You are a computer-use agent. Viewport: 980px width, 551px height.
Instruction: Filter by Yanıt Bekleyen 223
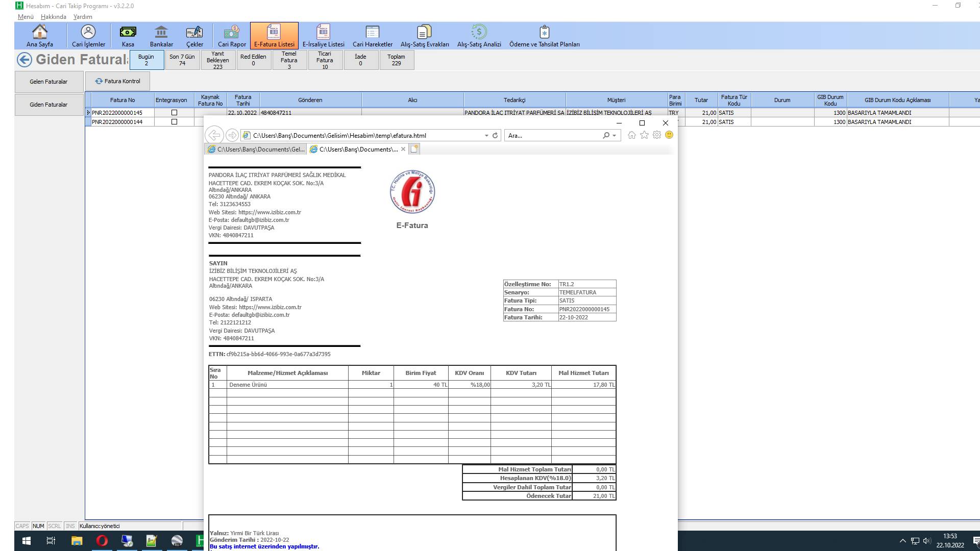(x=218, y=60)
